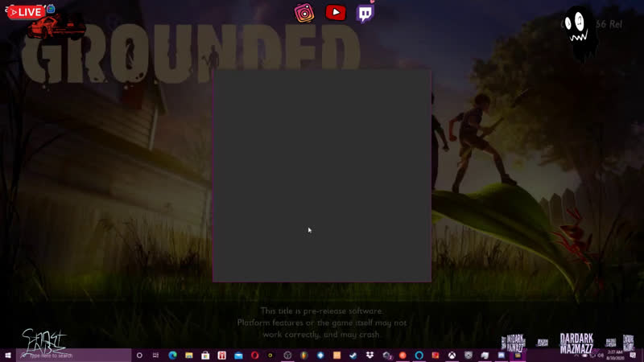This screenshot has width=644, height=362.
Task: Open the red gift-box app on the taskbar
Action: (222, 356)
